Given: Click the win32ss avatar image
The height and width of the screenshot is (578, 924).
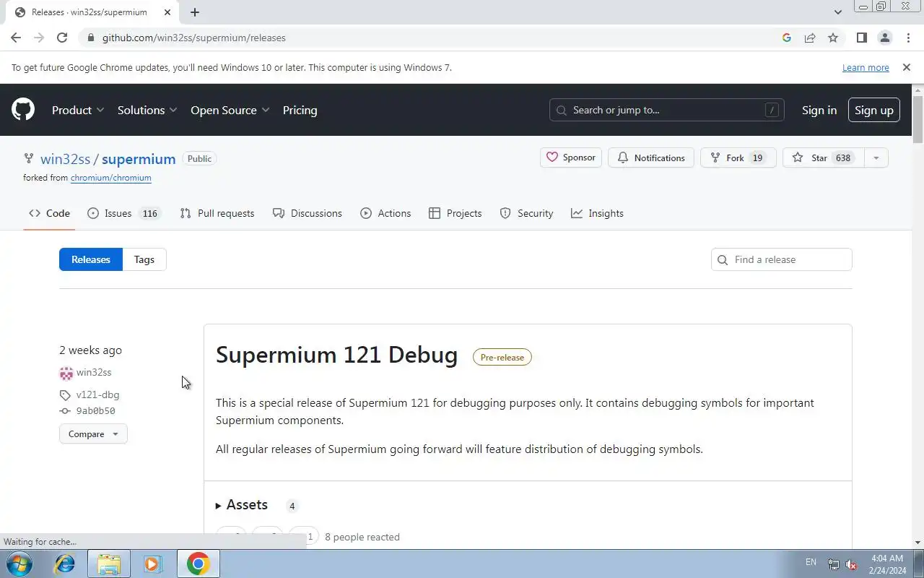Looking at the screenshot, I should tap(66, 373).
